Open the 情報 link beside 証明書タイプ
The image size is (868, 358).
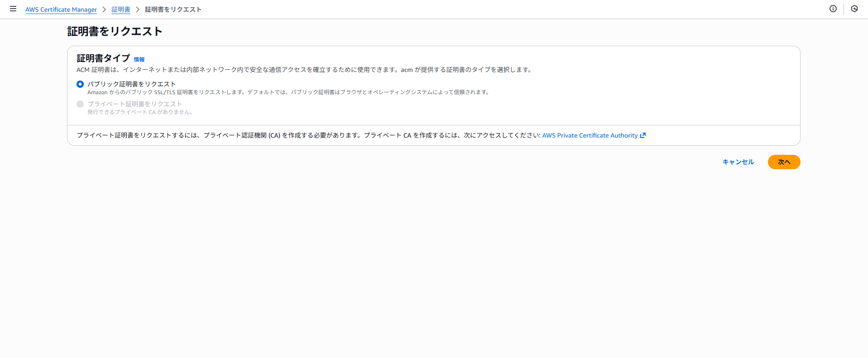tap(139, 60)
